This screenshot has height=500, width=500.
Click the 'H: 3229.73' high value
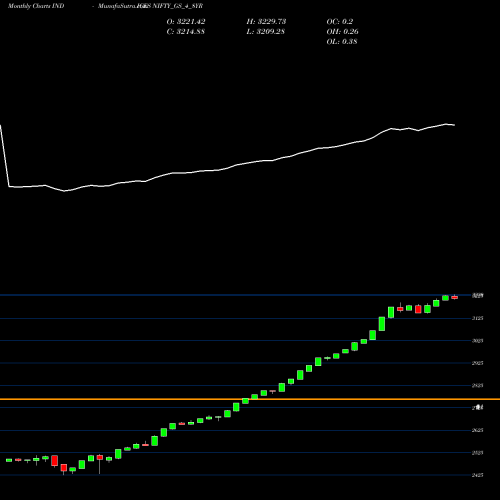(266, 22)
